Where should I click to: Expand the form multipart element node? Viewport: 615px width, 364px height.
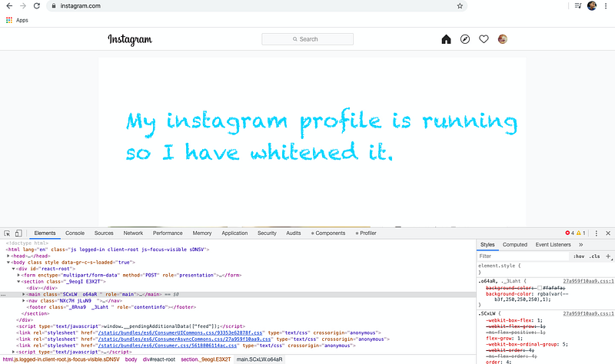[x=18, y=275]
